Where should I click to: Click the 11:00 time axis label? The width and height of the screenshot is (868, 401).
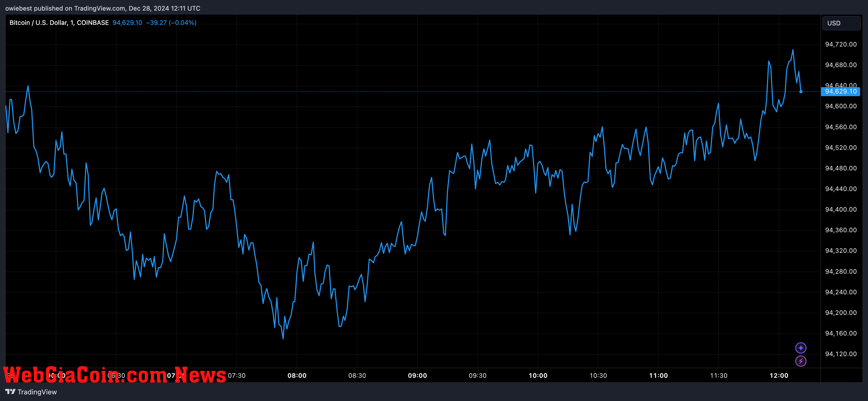click(x=659, y=375)
